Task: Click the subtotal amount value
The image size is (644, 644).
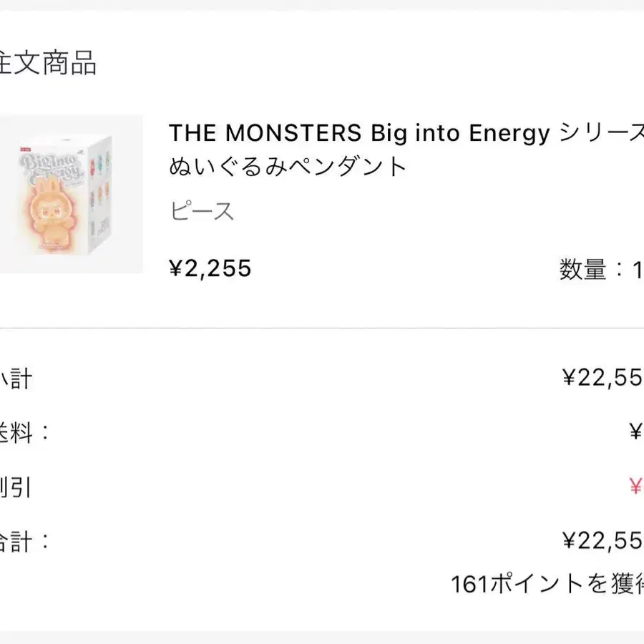Action: pyautogui.click(x=602, y=378)
